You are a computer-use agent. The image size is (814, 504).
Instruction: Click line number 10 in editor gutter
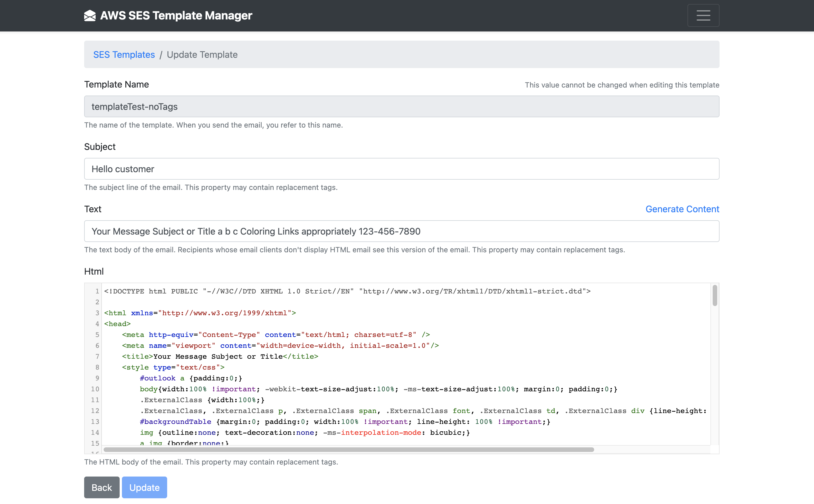[x=95, y=389]
